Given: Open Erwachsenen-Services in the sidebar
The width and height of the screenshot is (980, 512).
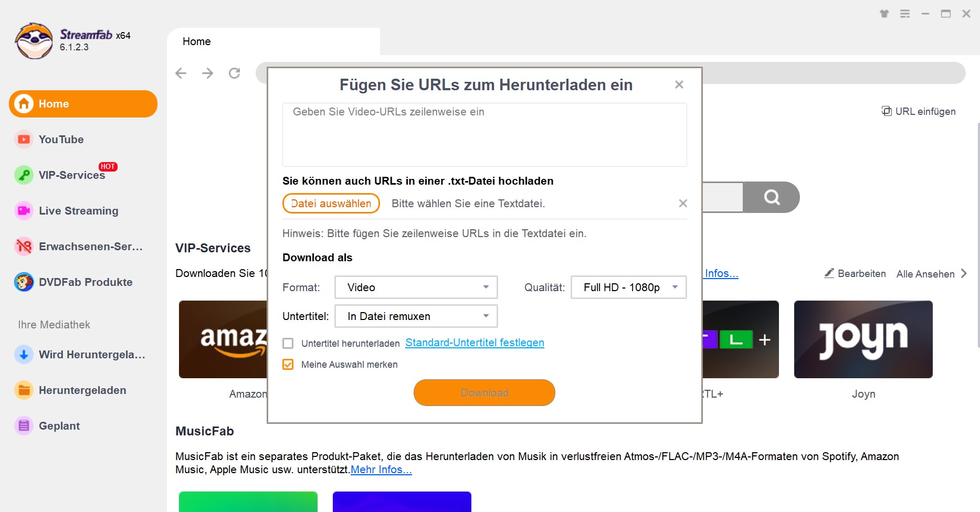Looking at the screenshot, I should click(x=83, y=247).
